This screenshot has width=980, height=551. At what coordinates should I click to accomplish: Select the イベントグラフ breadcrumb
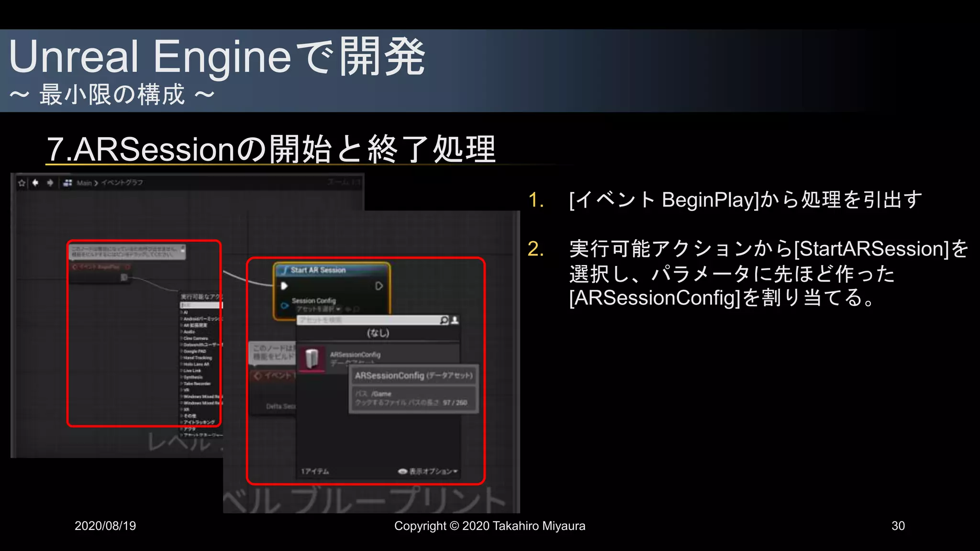coord(122,183)
